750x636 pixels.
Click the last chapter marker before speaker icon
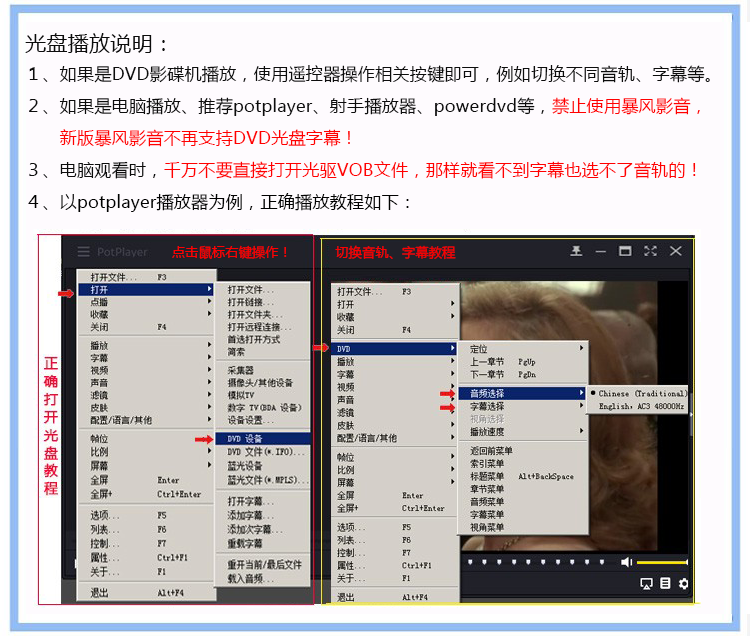[x=602, y=562]
